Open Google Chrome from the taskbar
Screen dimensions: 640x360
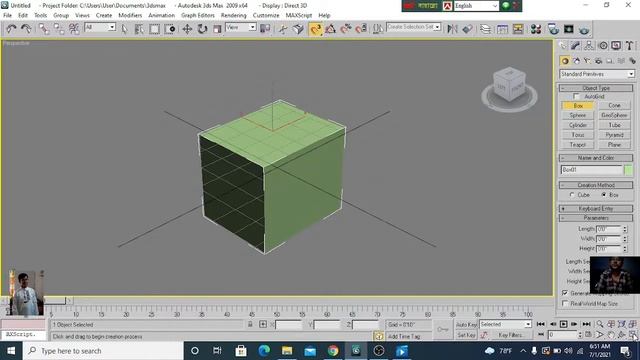(333, 351)
